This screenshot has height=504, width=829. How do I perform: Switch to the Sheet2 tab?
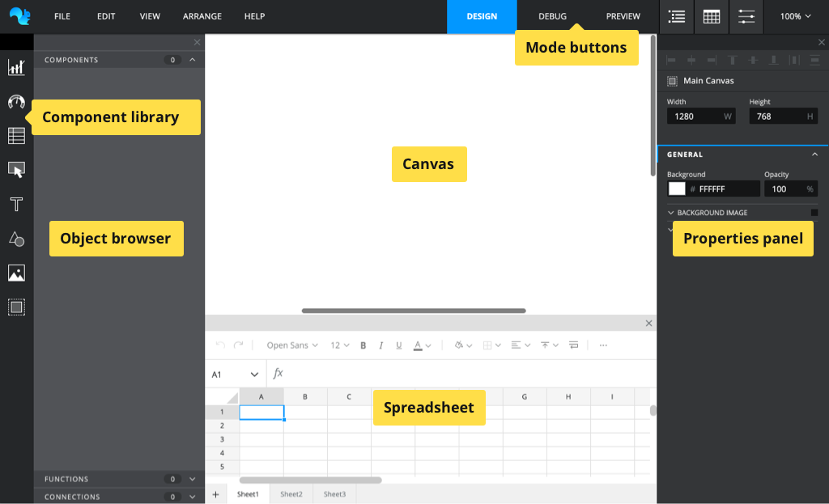291,494
